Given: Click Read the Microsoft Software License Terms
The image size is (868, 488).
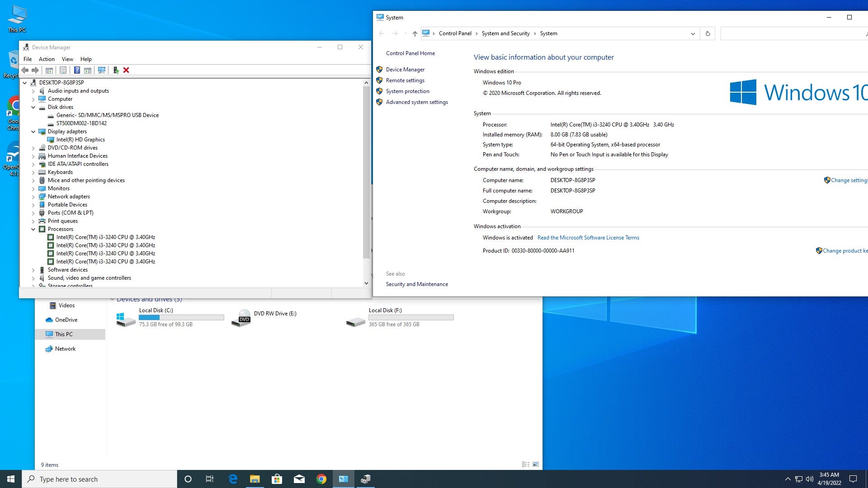Looking at the screenshot, I should [x=588, y=237].
